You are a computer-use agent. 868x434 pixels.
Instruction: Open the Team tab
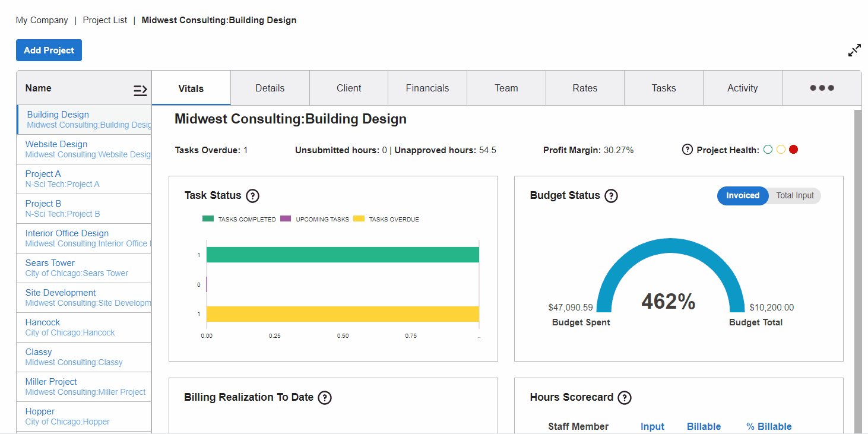click(506, 88)
